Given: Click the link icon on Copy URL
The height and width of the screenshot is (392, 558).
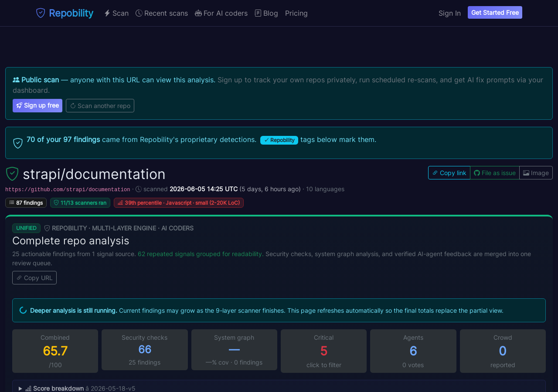Looking at the screenshot, I should click(x=19, y=278).
